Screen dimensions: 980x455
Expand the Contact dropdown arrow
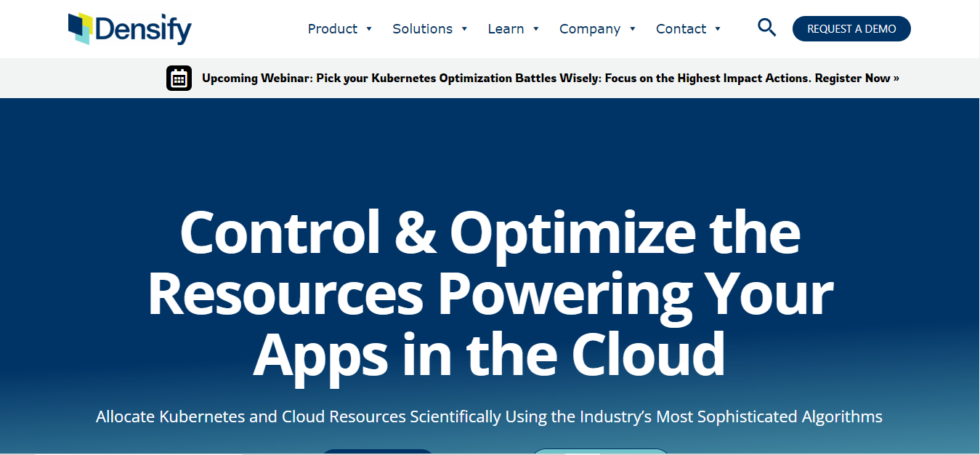pos(718,29)
